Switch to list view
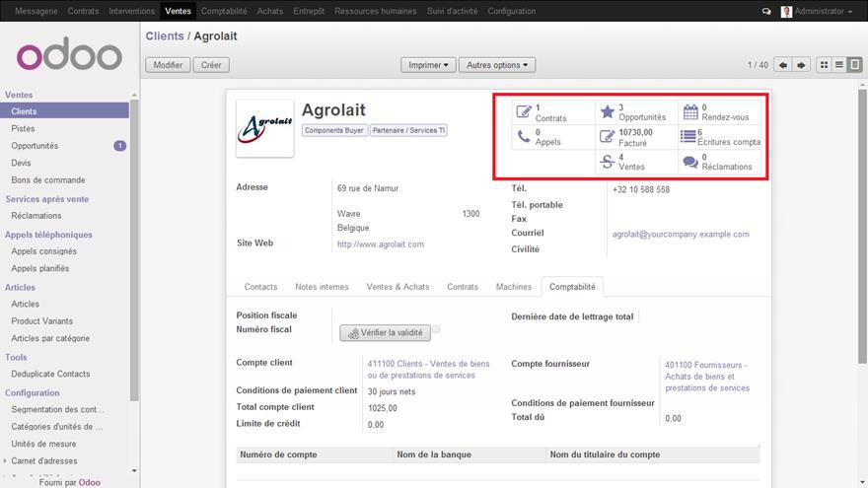Viewport: 868px width, 488px height. 839,65
